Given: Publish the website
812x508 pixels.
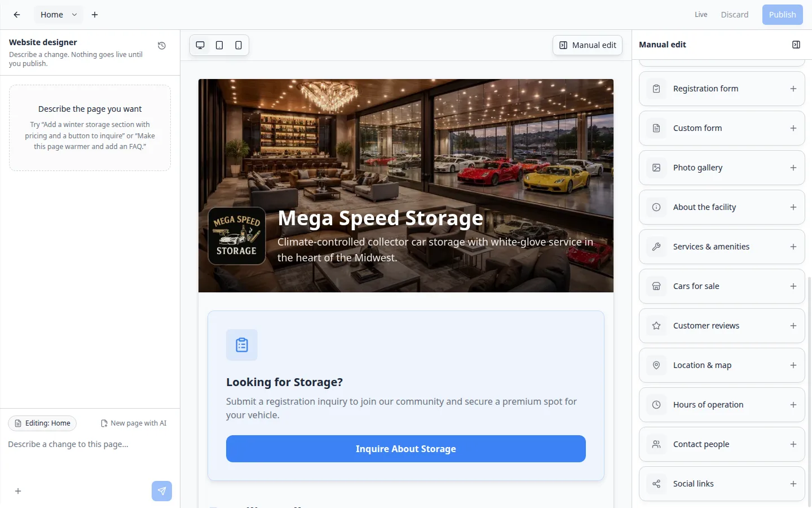Looking at the screenshot, I should [x=783, y=15].
